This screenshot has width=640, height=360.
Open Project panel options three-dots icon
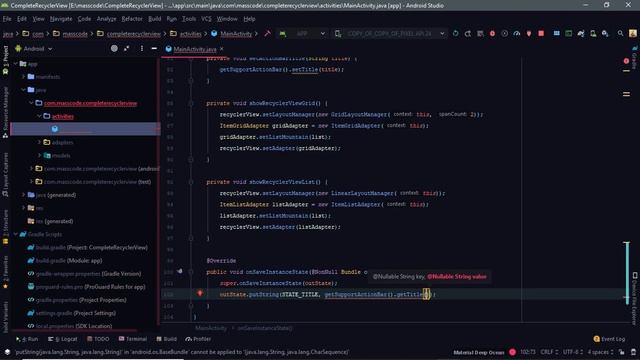(x=142, y=49)
